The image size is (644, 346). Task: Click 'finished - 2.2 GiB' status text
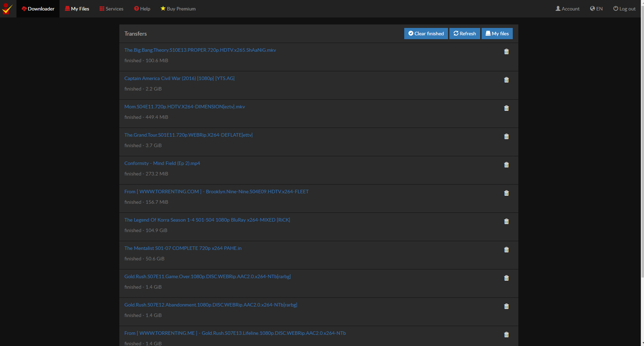click(143, 89)
